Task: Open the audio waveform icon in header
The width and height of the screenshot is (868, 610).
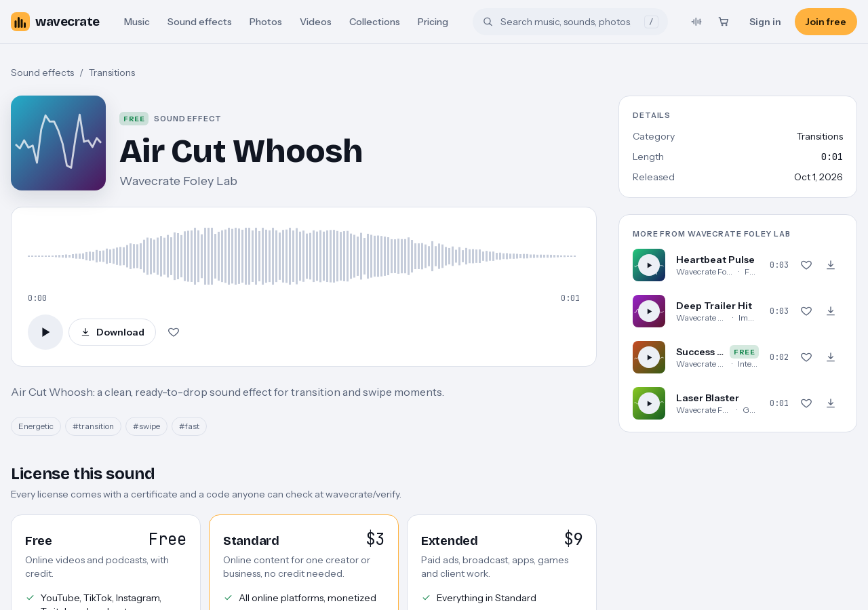Action: tap(696, 22)
